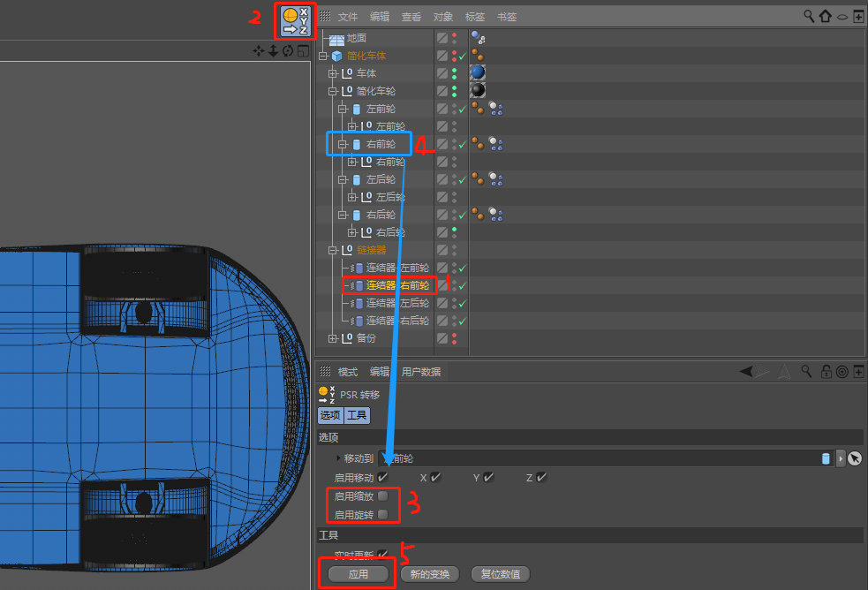Go forward in Attribute Manager history
Image resolution: width=868 pixels, height=590 pixels.
click(762, 371)
